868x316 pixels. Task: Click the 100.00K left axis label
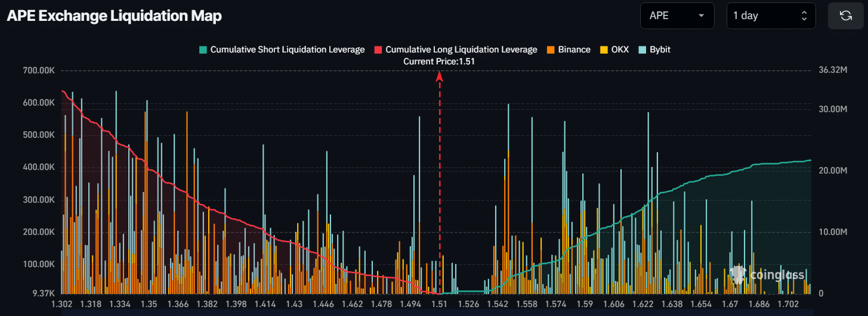pos(38,264)
